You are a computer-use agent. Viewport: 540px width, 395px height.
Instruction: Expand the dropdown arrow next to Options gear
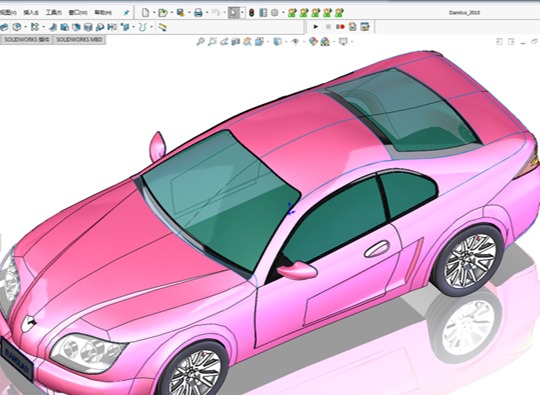tap(283, 13)
